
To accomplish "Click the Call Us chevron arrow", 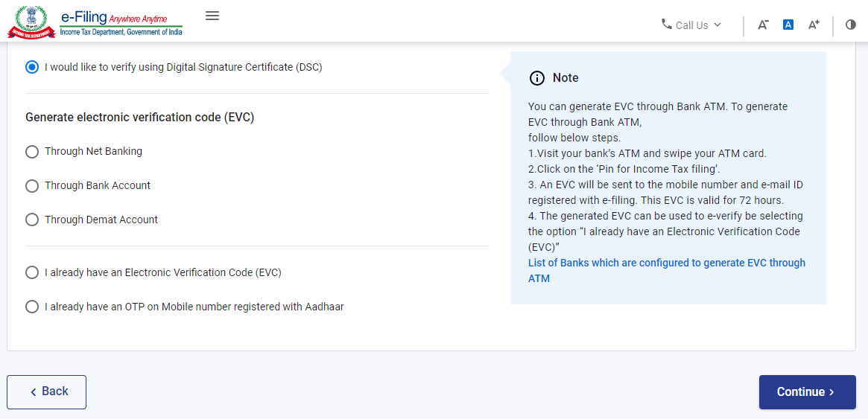I will pos(717,25).
